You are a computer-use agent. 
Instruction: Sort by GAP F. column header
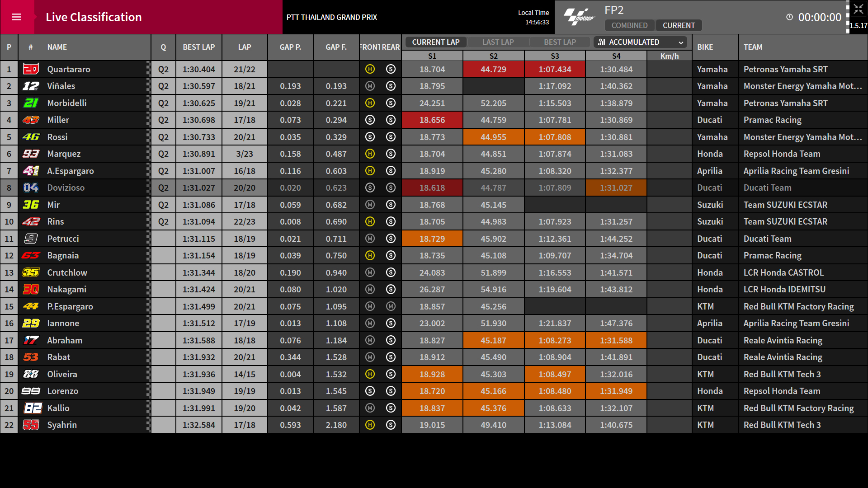point(336,47)
